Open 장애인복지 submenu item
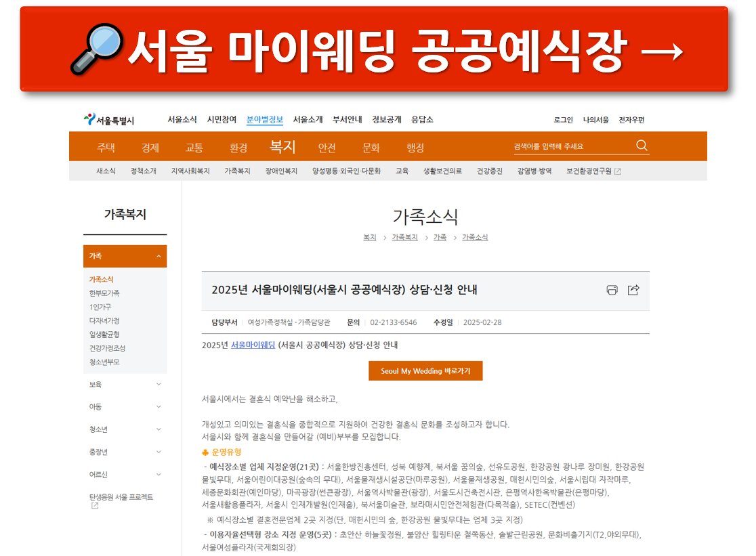756x556 pixels. click(281, 171)
